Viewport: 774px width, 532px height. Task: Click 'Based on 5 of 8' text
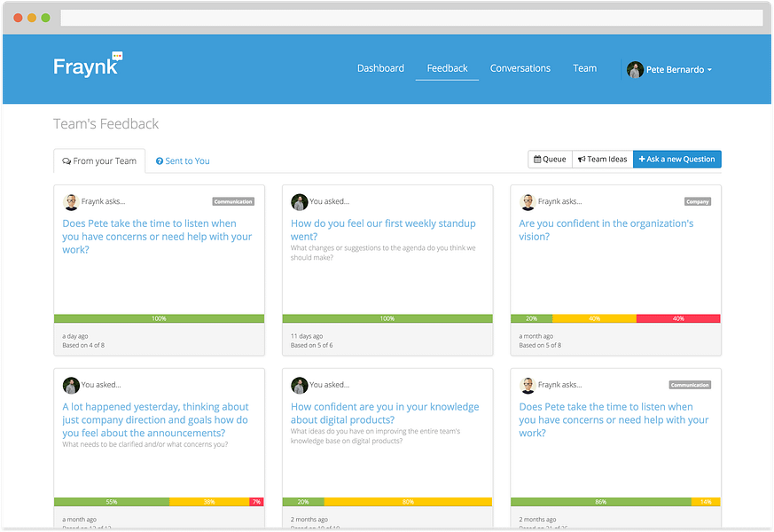[540, 345]
